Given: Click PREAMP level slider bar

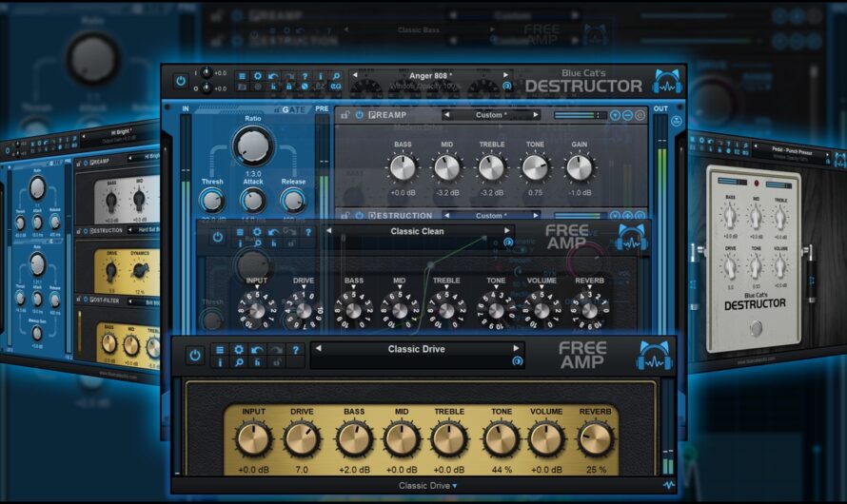Looking at the screenshot, I should coord(579,115).
